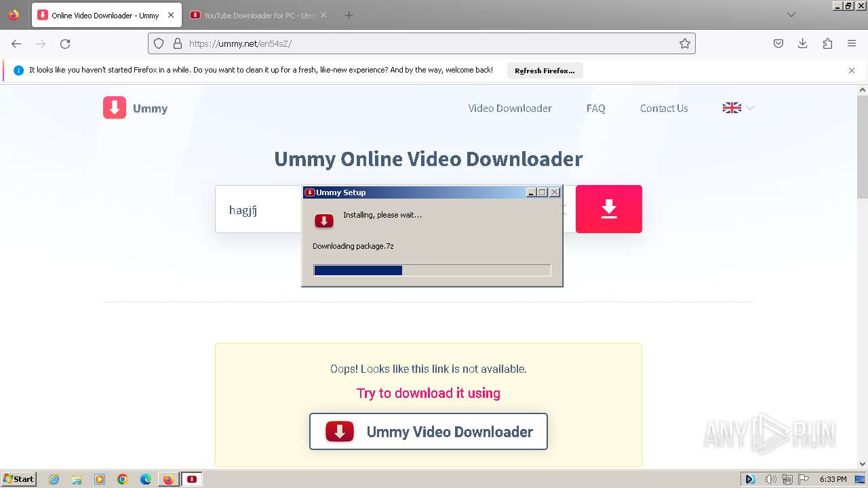Viewport: 868px width, 488px height.
Task: Reload the current page
Action: tap(65, 43)
